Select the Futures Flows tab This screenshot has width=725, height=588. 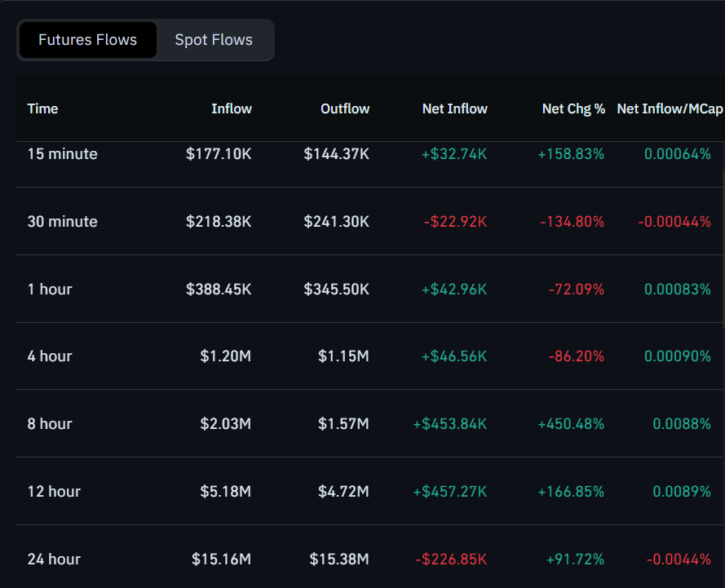click(87, 39)
